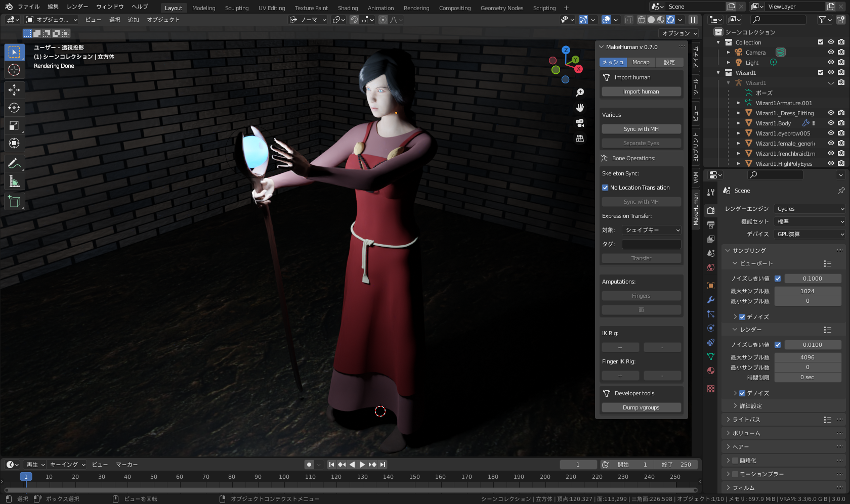Collapse the サンプリング section

(x=744, y=250)
